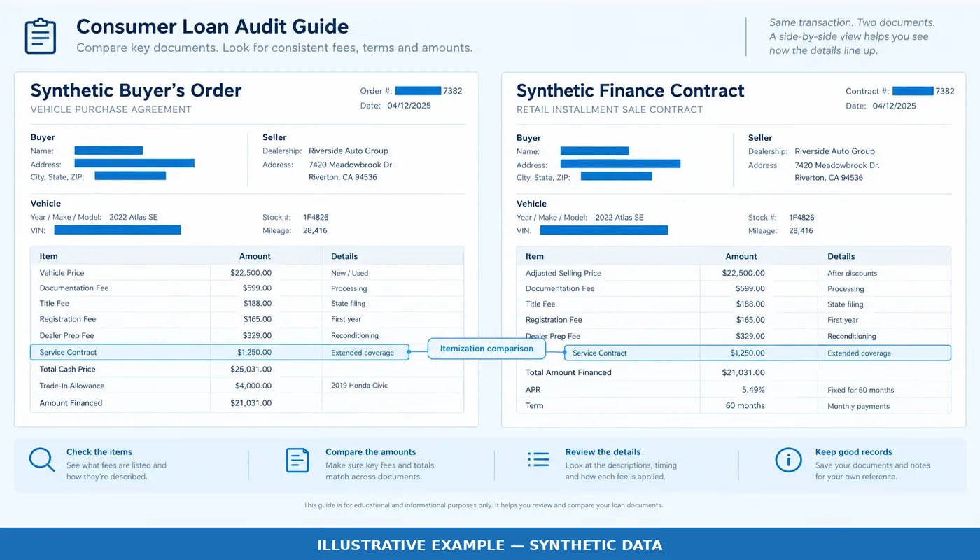980x560 pixels.
Task: Click Title Fee $188.00 in Finance Contract
Action: click(x=750, y=304)
